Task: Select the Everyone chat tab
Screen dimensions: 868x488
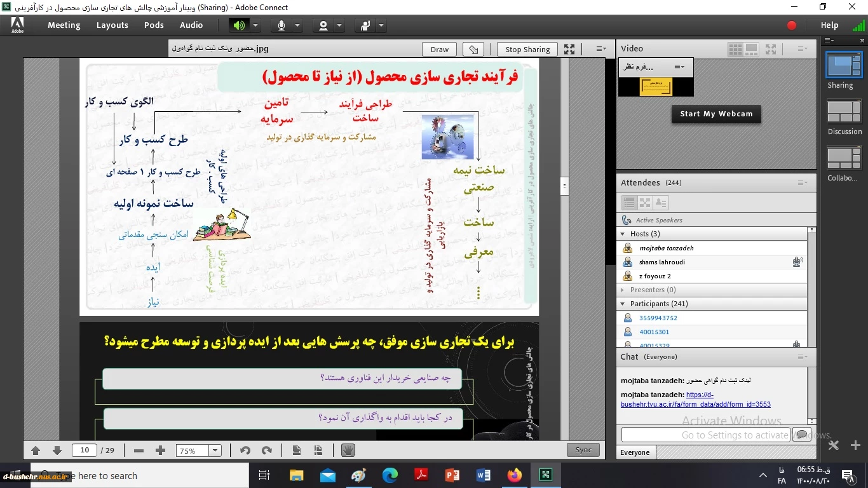Action: (x=635, y=452)
